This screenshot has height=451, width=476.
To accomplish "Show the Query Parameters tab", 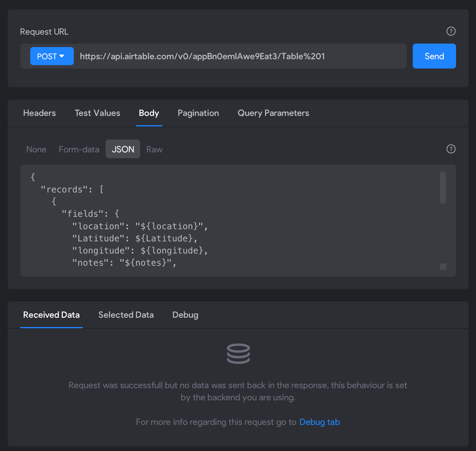I will pos(273,113).
